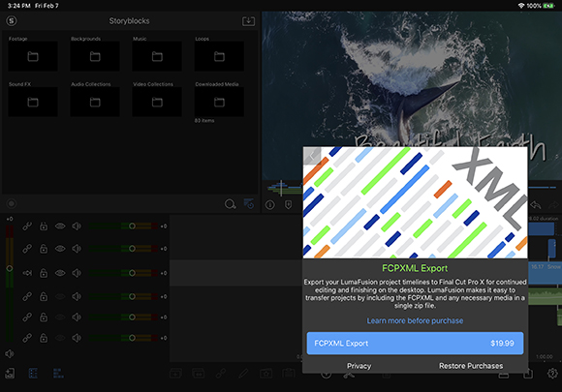562x392 pixels.
Task: Click the blue audio mixer layout icon
Action: tap(58, 374)
